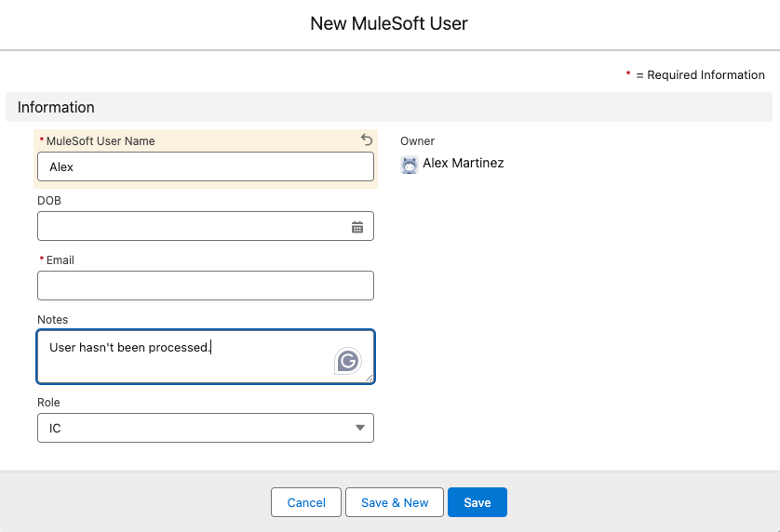This screenshot has width=780, height=532.
Task: Click the MuleSoft User Name label
Action: click(x=101, y=141)
